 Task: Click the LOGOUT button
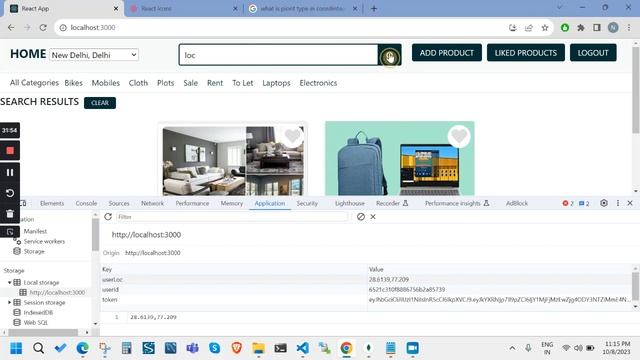(593, 53)
